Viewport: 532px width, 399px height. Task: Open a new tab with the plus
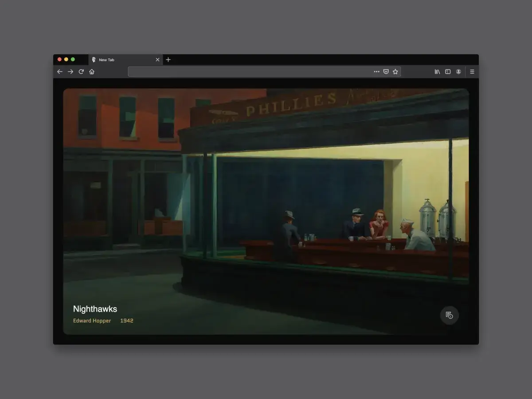[x=168, y=59]
